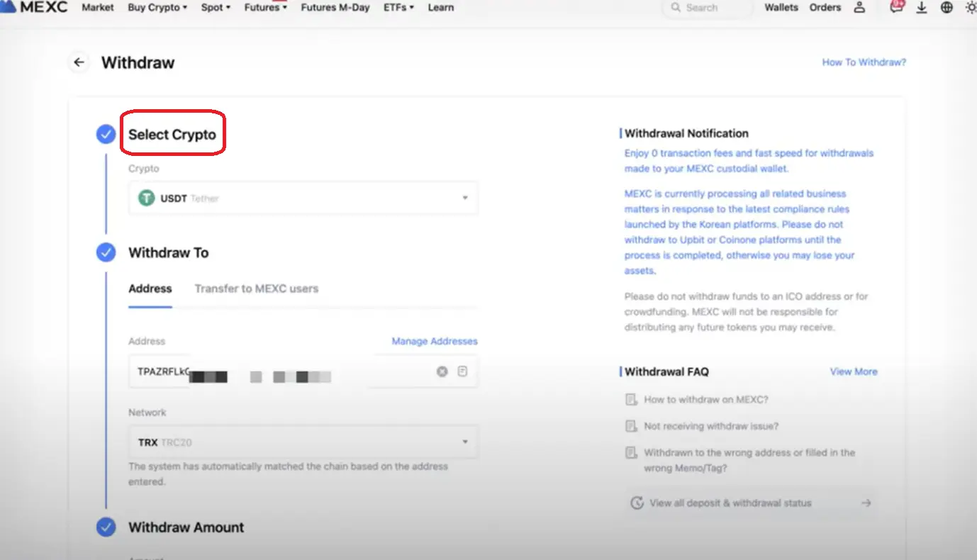This screenshot has height=560, width=977.
Task: Open the user profile icon
Action: [859, 8]
